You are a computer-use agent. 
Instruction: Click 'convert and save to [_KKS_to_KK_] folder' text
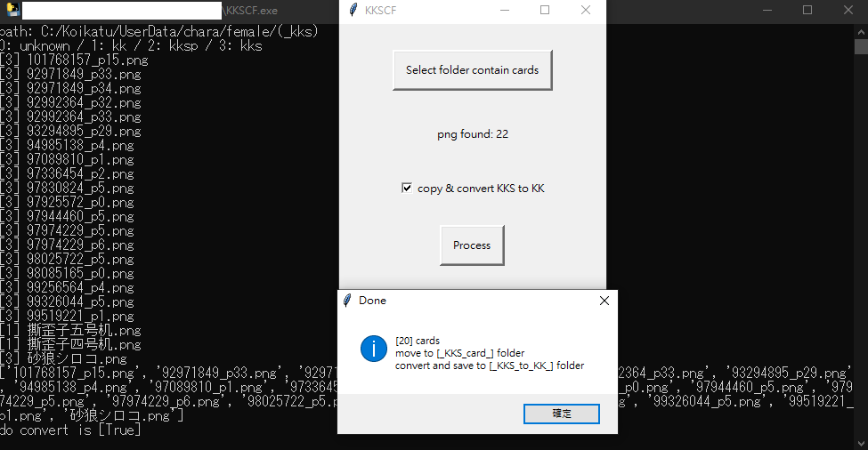click(x=490, y=366)
